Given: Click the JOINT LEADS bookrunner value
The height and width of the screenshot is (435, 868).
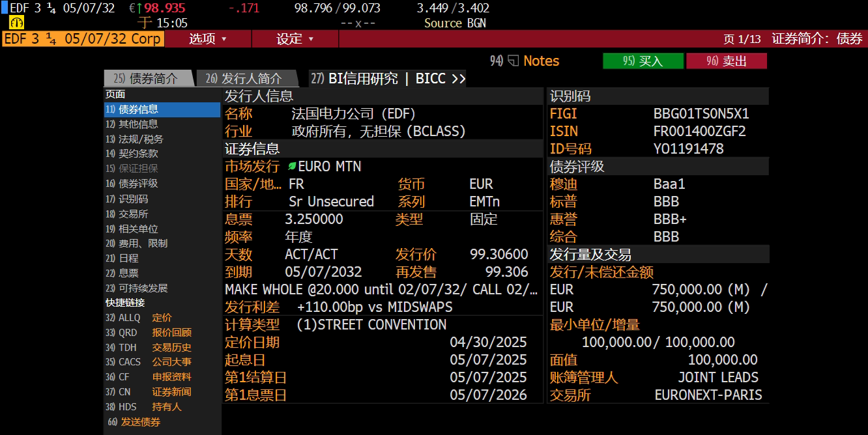Looking at the screenshot, I should 718,378.
